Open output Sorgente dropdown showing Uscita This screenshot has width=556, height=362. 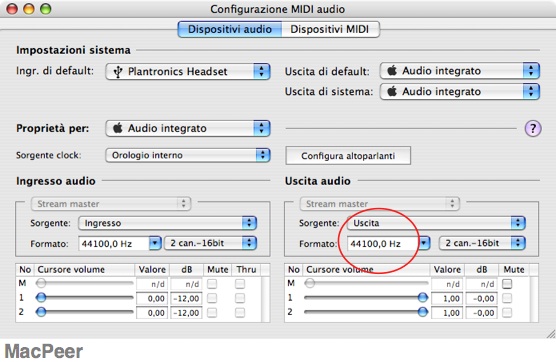pyautogui.click(x=436, y=223)
